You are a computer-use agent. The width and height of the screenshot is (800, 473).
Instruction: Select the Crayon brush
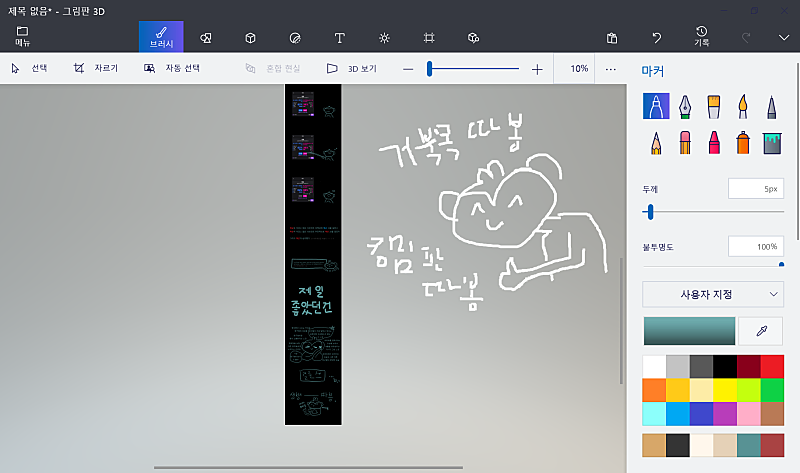[x=714, y=143]
